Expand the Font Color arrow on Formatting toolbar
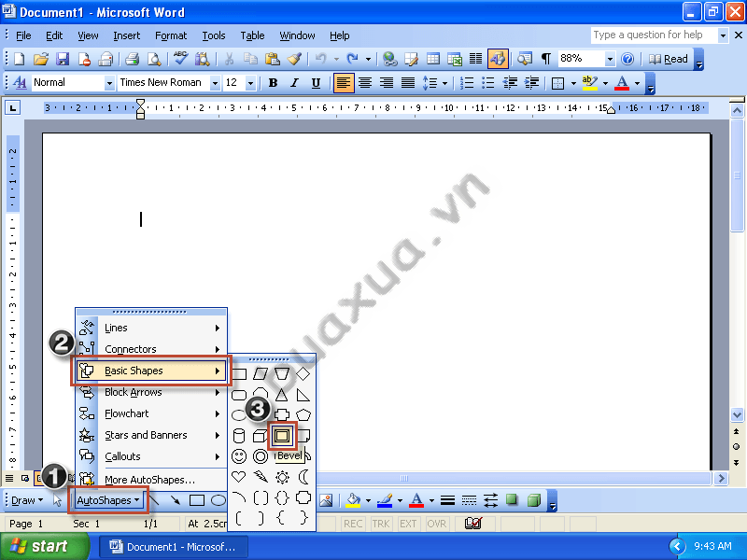 [x=637, y=83]
